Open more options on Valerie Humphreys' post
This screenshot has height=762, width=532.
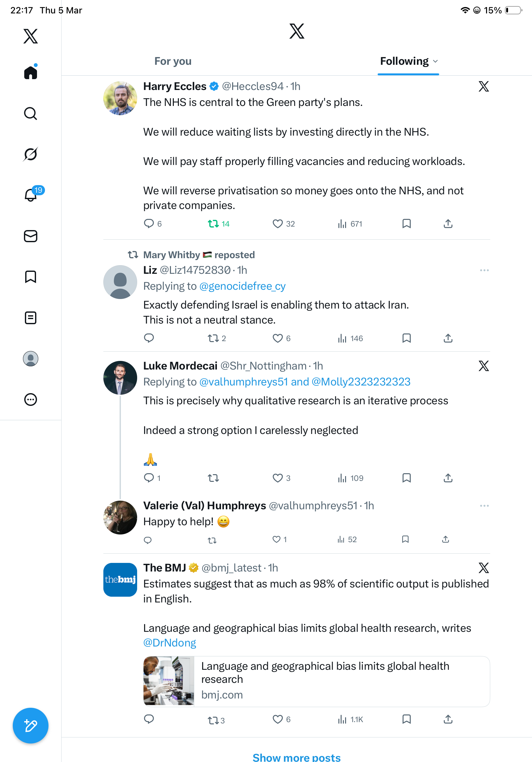coord(484,506)
